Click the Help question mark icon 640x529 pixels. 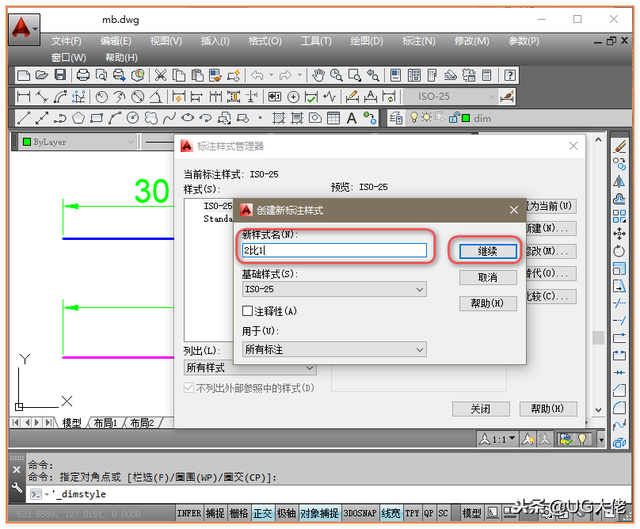[x=510, y=75]
